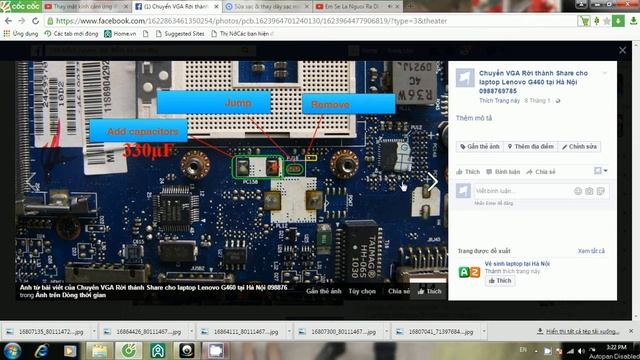Open sticker picker in comment box
The height and width of the screenshot is (360, 640).
point(600,191)
